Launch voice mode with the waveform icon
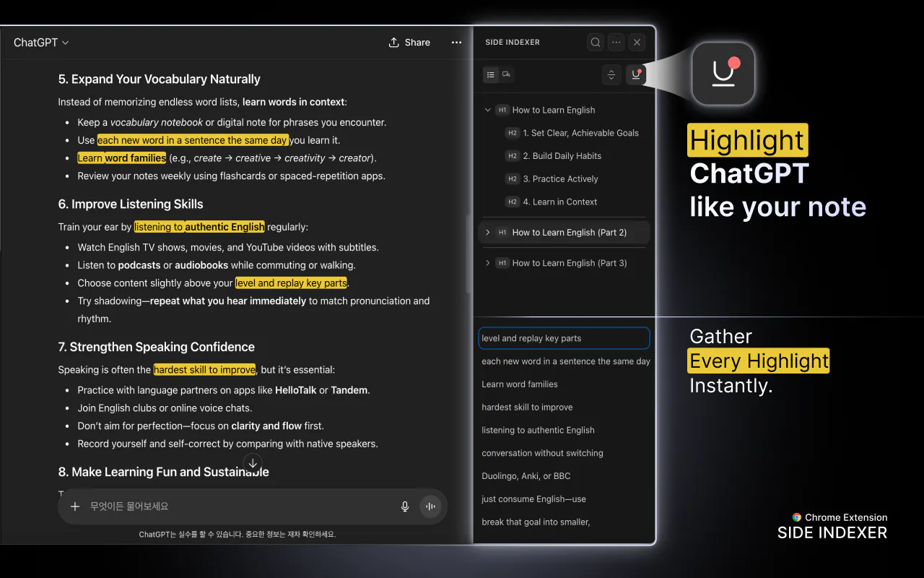The height and width of the screenshot is (578, 924). click(x=430, y=506)
